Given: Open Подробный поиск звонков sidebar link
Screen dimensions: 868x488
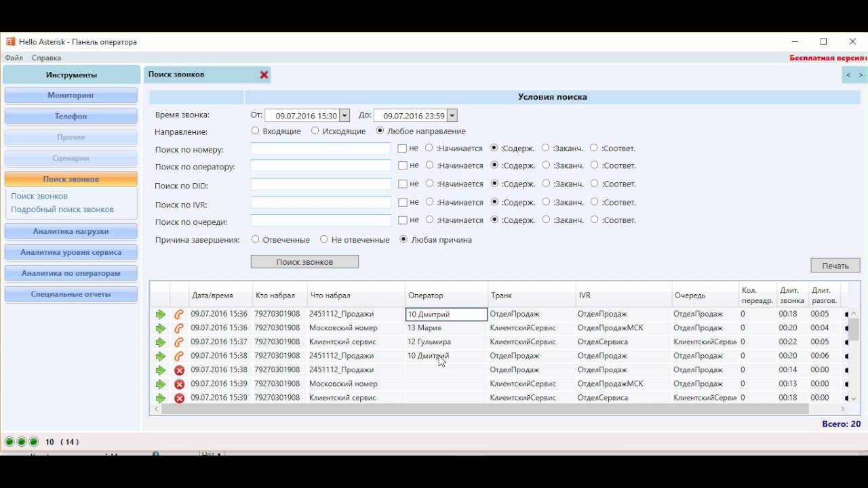Looking at the screenshot, I should (x=62, y=209).
